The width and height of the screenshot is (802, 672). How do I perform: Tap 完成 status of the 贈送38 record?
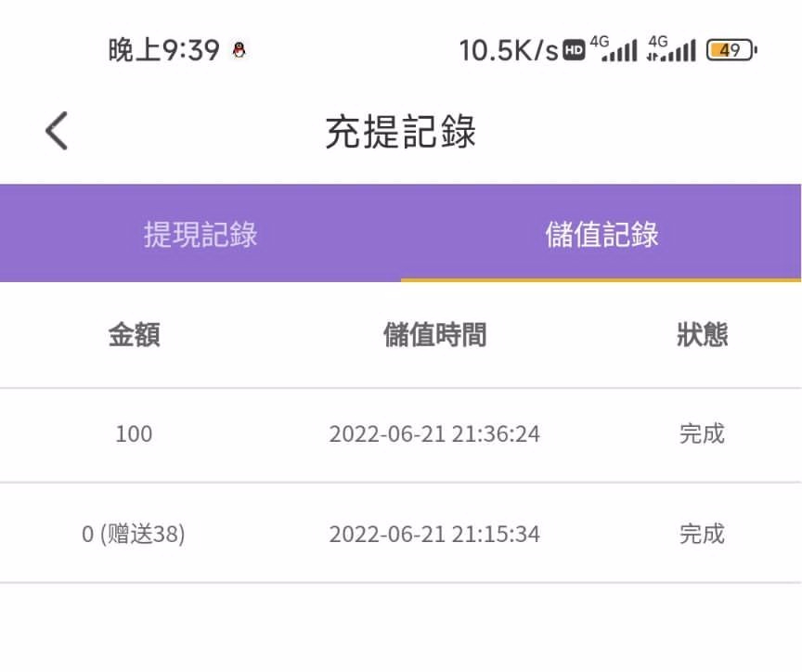702,534
